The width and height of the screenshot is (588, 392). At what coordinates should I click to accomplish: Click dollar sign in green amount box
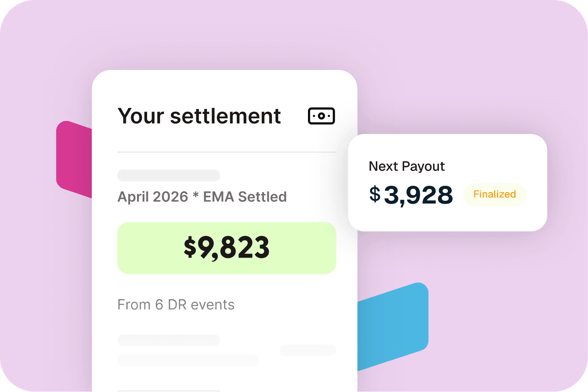tap(190, 247)
